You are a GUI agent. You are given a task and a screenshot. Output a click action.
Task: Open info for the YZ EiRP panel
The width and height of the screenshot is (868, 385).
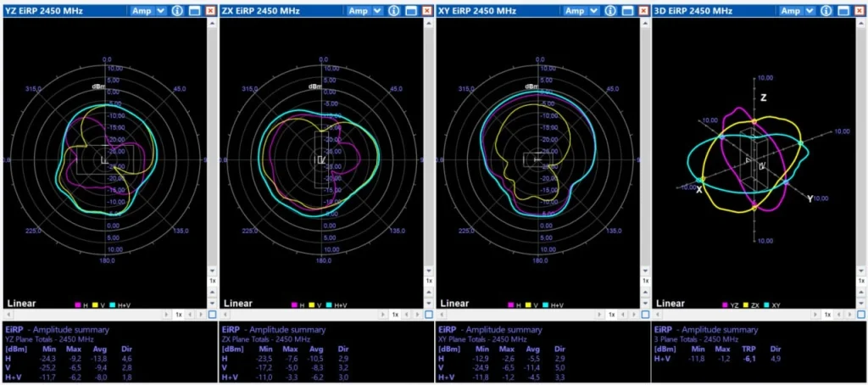[x=177, y=11]
